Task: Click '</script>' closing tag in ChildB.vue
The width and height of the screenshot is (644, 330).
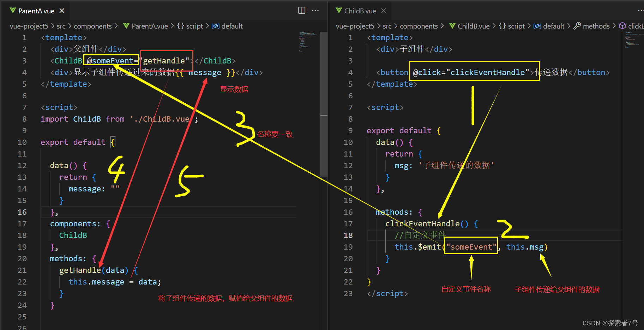Action: pos(387,293)
